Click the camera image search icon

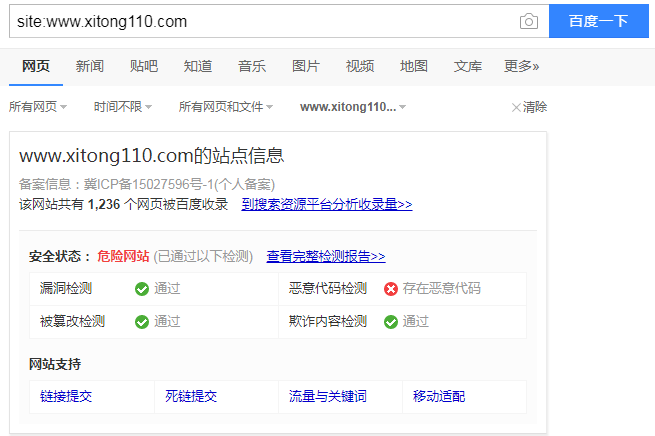(528, 21)
